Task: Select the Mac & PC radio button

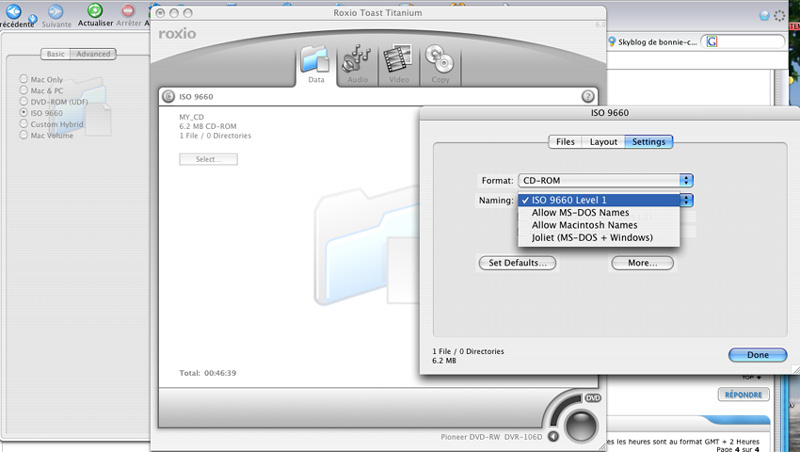Action: coord(23,90)
